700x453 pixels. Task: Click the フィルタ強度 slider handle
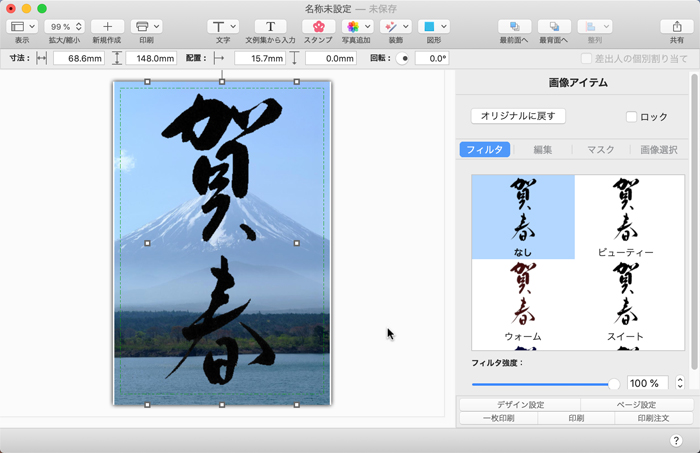pos(614,383)
